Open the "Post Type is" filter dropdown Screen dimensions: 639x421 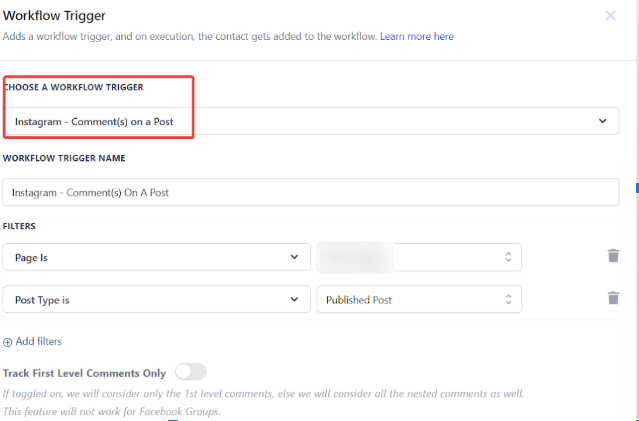click(x=155, y=299)
